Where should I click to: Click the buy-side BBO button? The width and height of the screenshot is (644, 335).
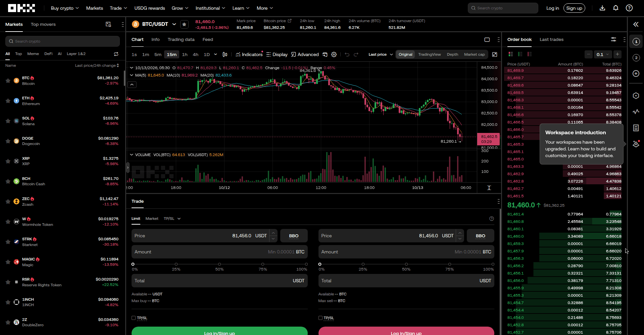(x=294, y=236)
